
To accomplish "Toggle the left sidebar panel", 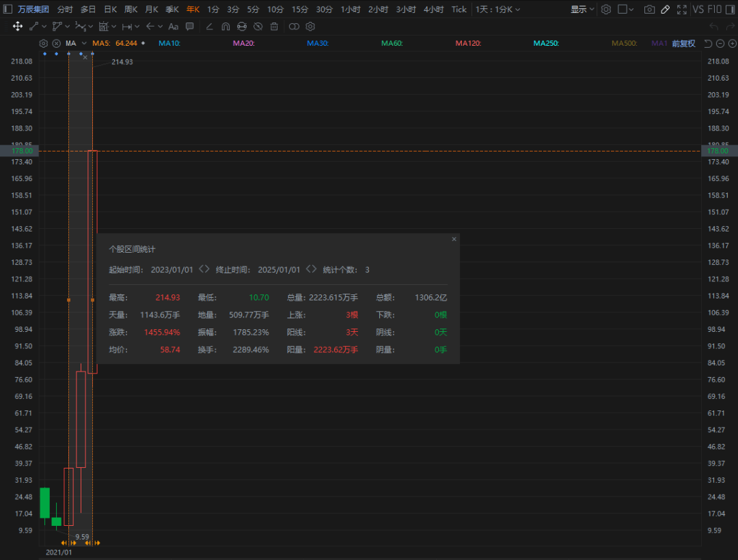I will (x=8, y=10).
